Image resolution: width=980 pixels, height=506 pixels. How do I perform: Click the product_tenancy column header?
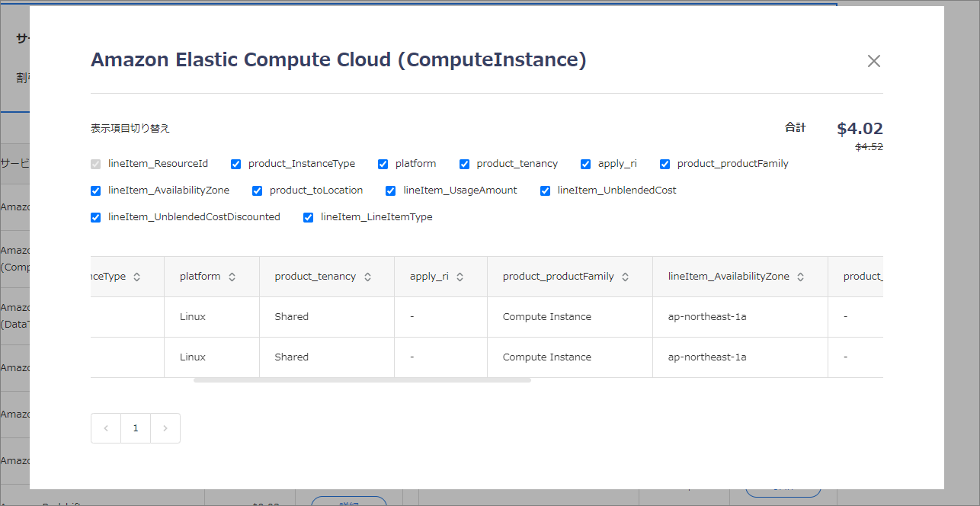click(x=327, y=277)
